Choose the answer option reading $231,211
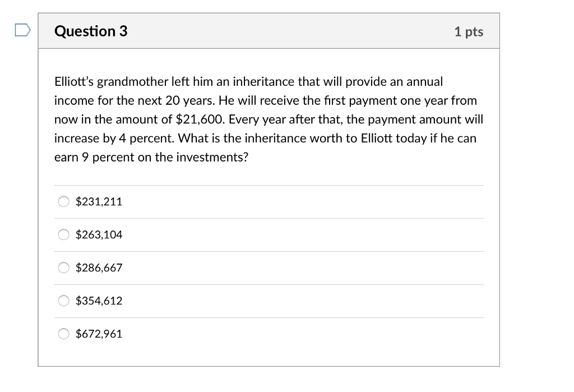Screen dimensions: 574x392 click(99, 202)
